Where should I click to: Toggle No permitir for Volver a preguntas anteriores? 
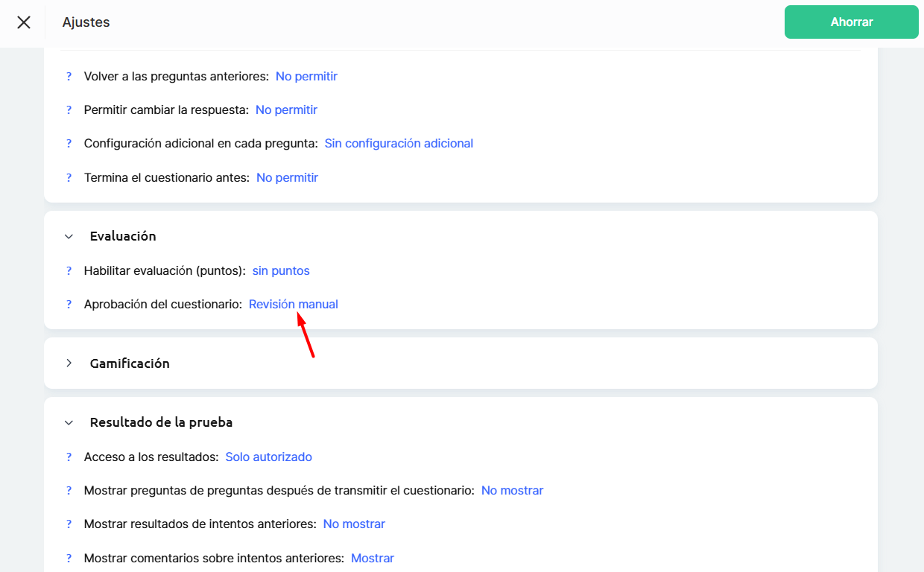tap(306, 76)
